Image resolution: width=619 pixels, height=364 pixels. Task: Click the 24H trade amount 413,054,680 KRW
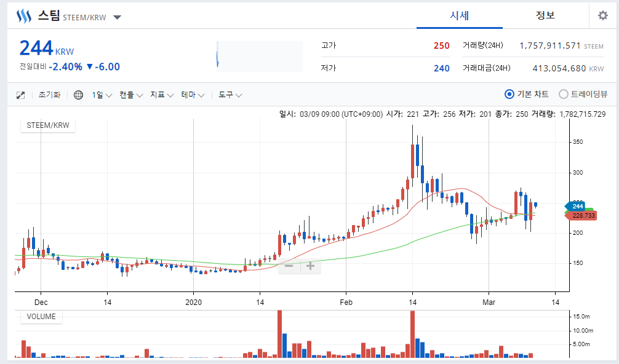568,69
